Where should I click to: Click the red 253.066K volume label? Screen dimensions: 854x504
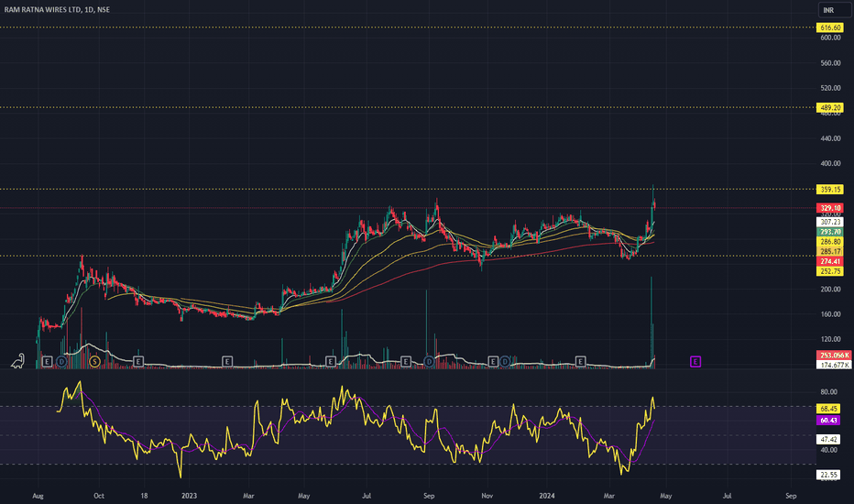tap(834, 355)
